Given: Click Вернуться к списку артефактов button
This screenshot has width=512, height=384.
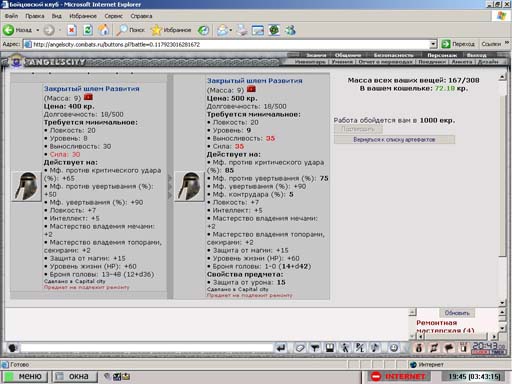Looking at the screenshot, I should click(x=394, y=139).
